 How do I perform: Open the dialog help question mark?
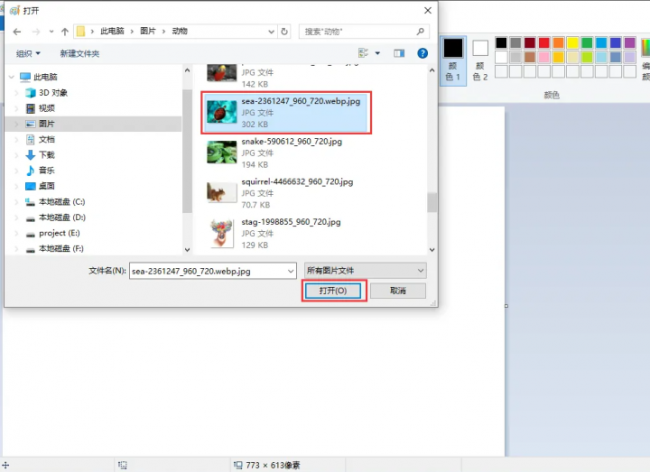422,53
